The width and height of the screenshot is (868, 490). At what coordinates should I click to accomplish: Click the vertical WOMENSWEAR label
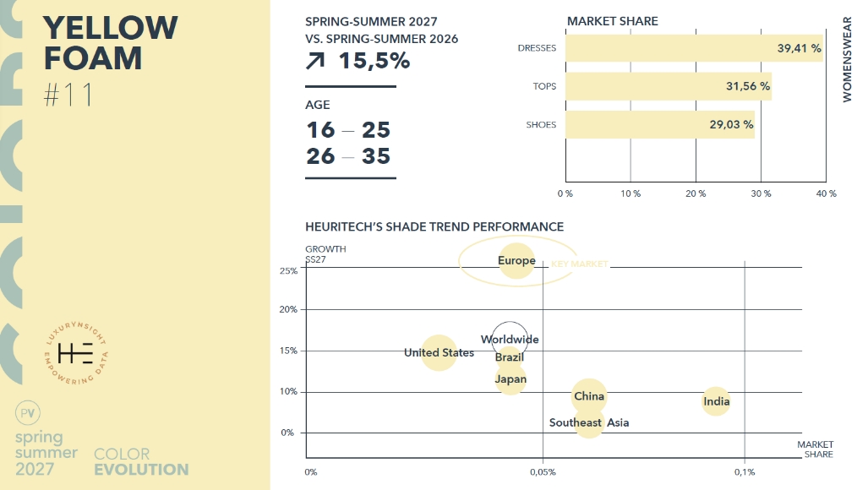(847, 59)
